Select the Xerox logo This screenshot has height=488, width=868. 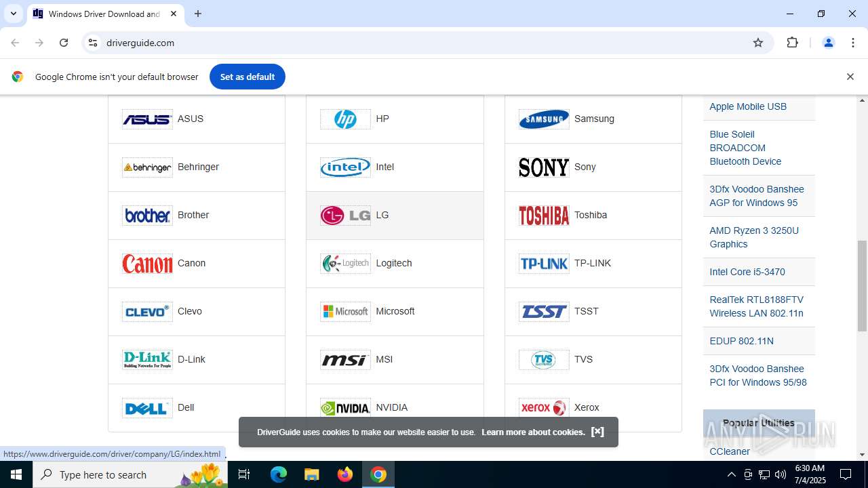tap(544, 408)
